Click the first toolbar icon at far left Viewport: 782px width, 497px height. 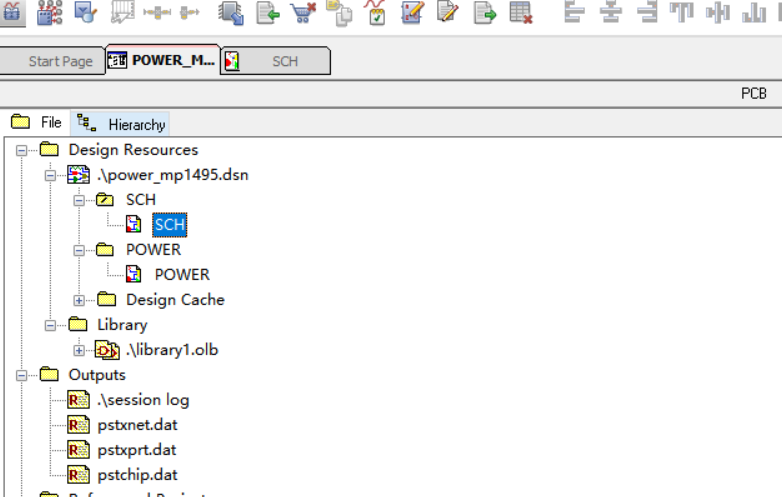click(x=11, y=12)
